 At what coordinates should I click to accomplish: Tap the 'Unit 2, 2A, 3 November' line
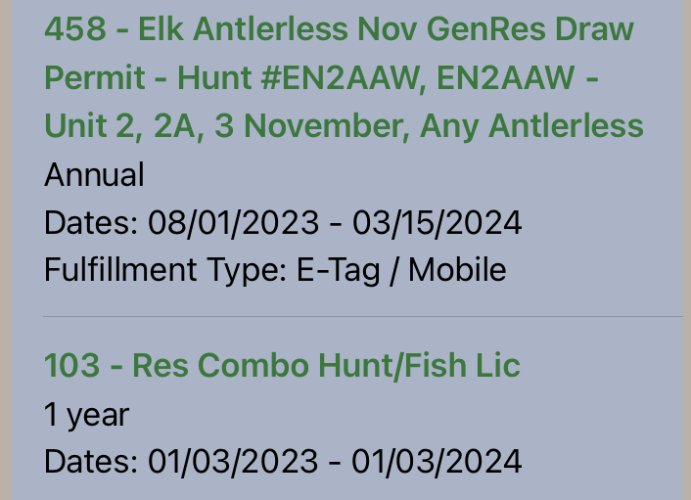pos(223,126)
